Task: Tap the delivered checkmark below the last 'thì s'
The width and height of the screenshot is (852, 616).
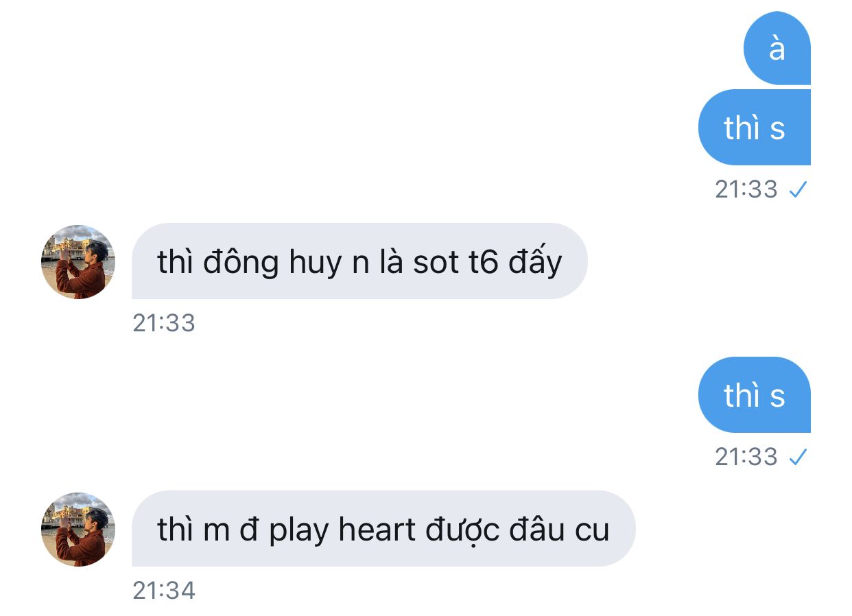Action: tap(798, 458)
